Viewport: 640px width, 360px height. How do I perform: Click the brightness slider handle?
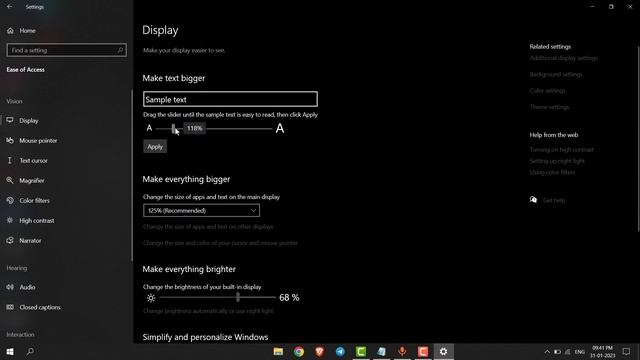tap(238, 298)
